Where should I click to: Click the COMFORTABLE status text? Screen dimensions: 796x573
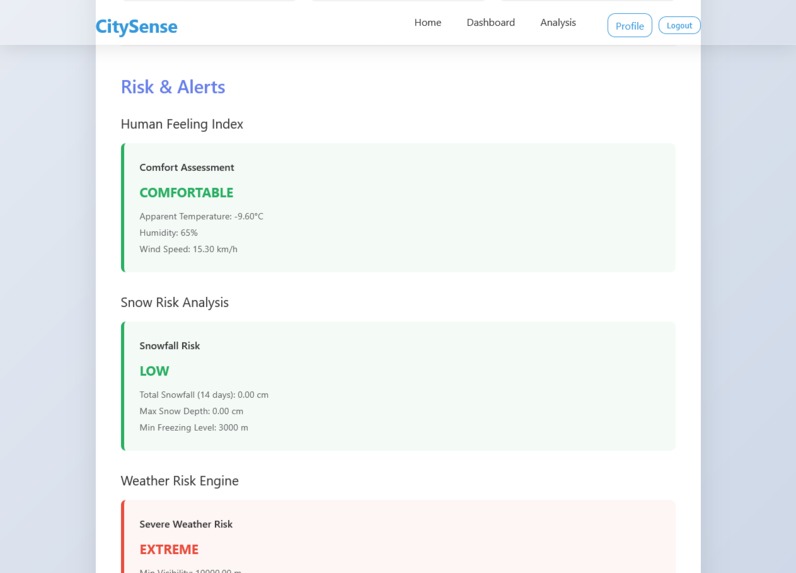[x=186, y=193]
